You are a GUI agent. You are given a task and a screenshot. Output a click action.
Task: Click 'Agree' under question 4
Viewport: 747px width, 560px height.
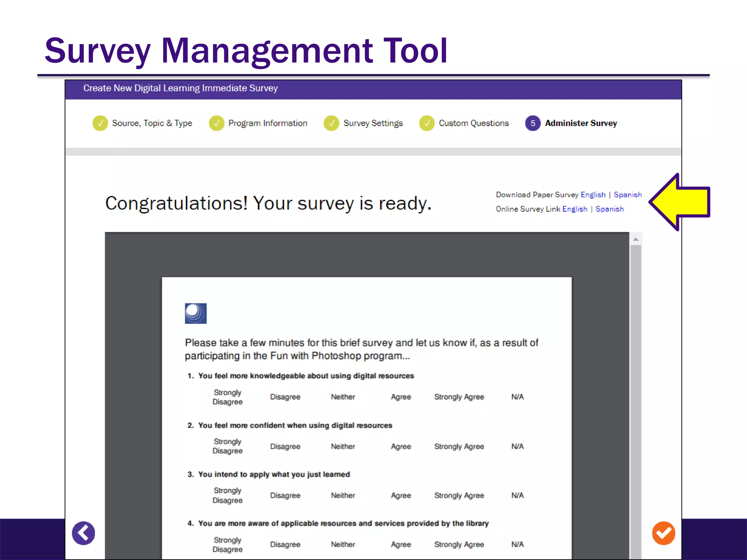tap(401, 545)
